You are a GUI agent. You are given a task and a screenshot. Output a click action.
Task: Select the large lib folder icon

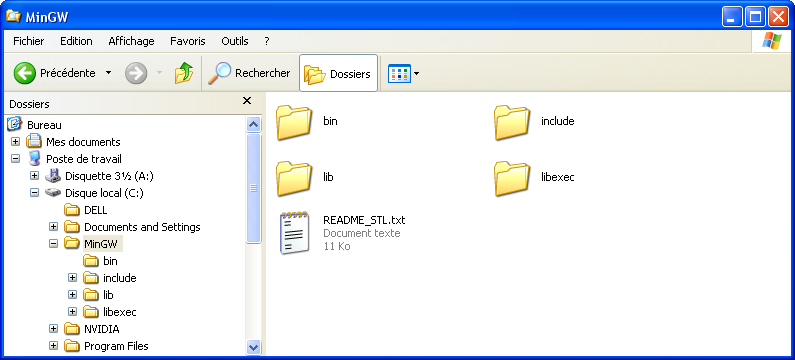(x=294, y=178)
